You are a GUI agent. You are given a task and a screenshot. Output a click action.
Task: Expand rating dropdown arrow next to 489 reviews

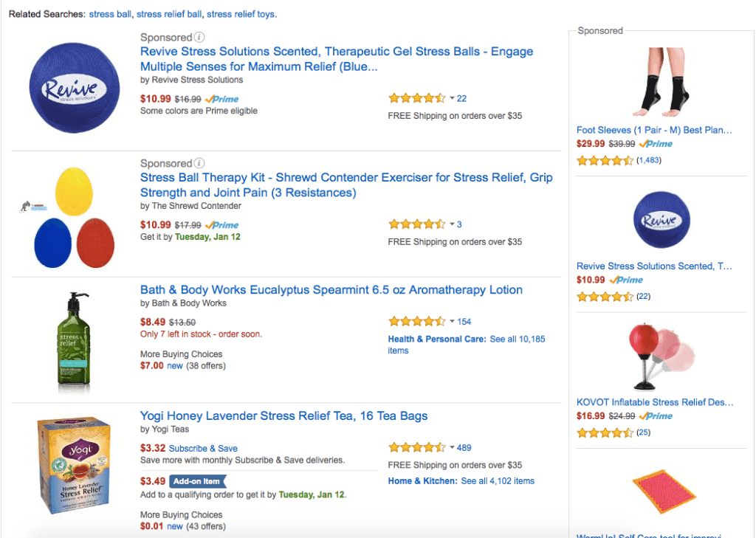point(452,448)
